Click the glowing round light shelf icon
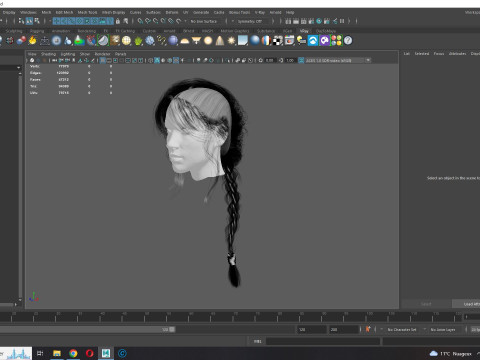 [208, 41]
